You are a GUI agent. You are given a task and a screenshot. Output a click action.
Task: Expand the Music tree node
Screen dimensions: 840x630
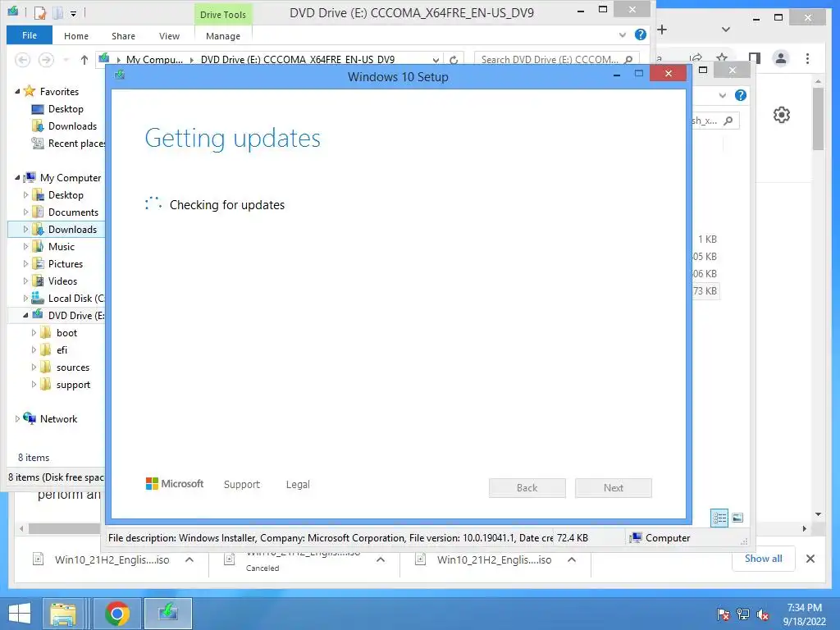[25, 246]
